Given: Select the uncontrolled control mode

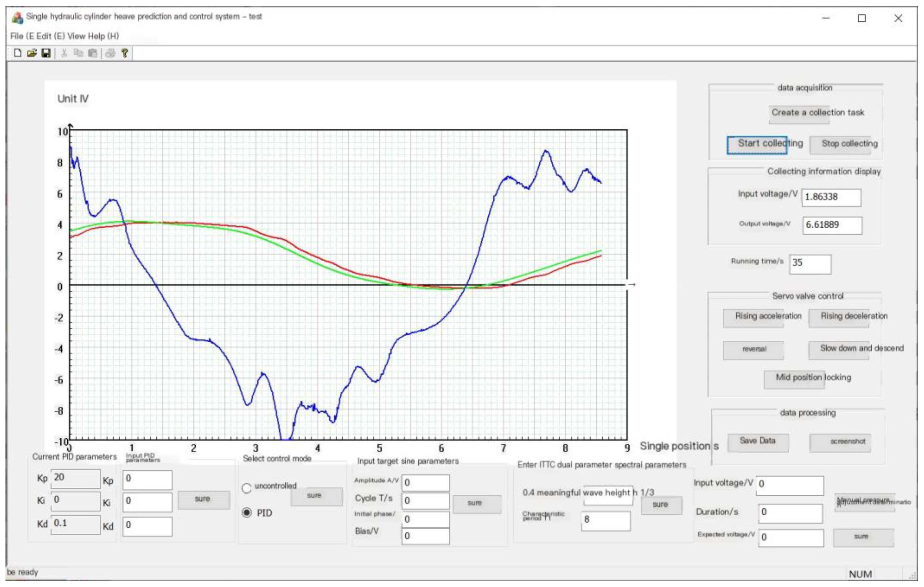Looking at the screenshot, I should pos(247,488).
